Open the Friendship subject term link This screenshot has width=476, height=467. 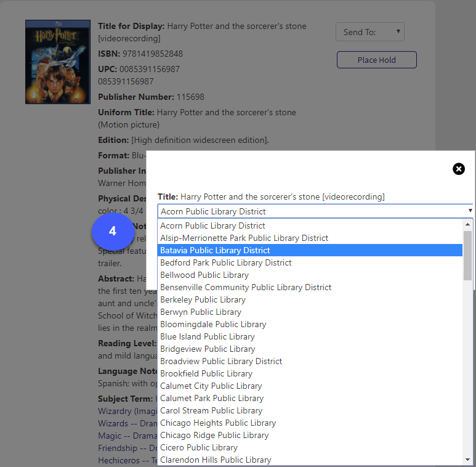(127, 448)
